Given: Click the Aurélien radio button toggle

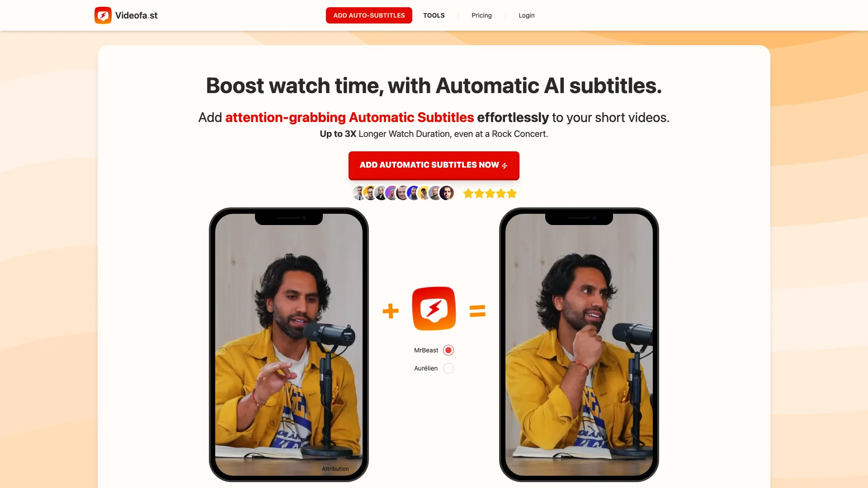Looking at the screenshot, I should pos(448,368).
